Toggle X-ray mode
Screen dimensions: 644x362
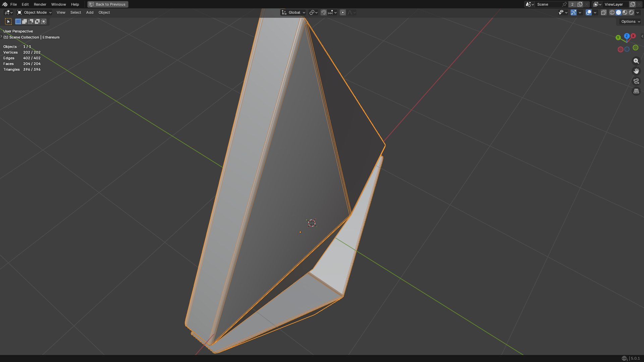pos(603,12)
